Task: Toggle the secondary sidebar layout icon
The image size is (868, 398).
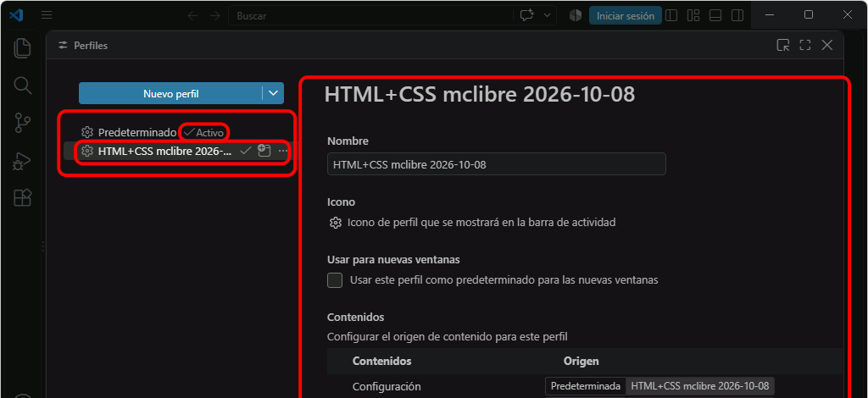Action: [737, 15]
